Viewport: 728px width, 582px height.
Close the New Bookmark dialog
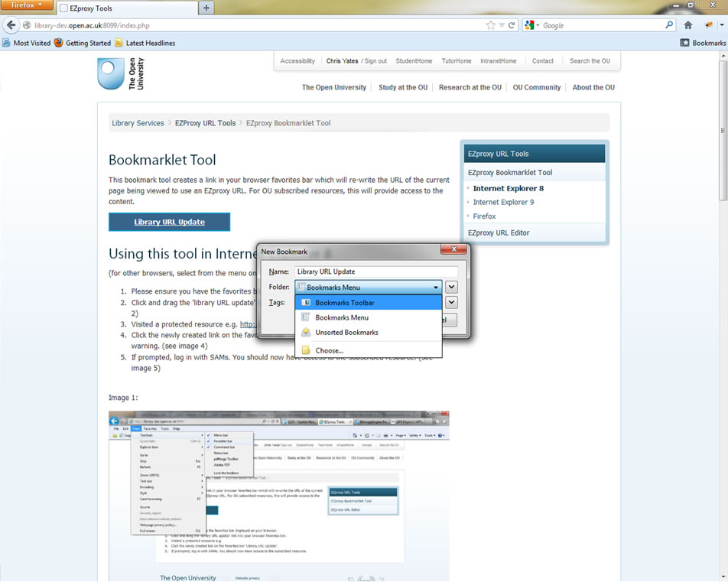(453, 249)
